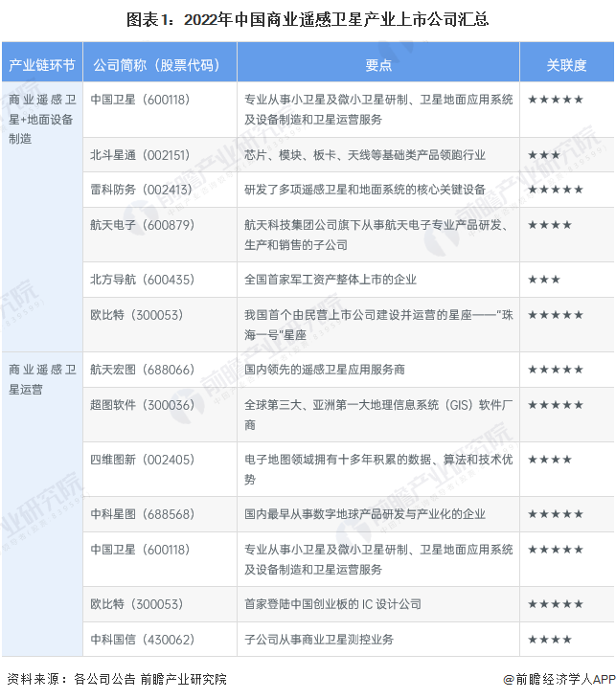The height and width of the screenshot is (699, 616).
Task: Click the five-star rating in 超图软件 row
Action: point(556,405)
